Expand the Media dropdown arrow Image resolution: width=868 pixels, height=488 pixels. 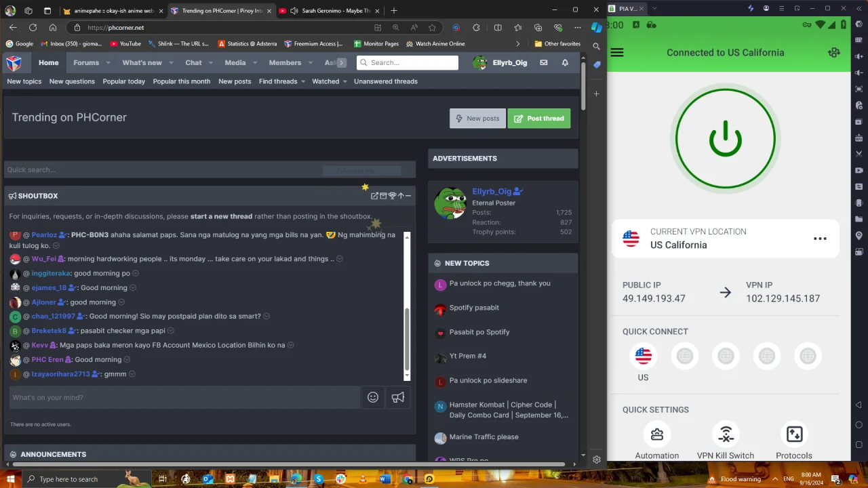255,63
